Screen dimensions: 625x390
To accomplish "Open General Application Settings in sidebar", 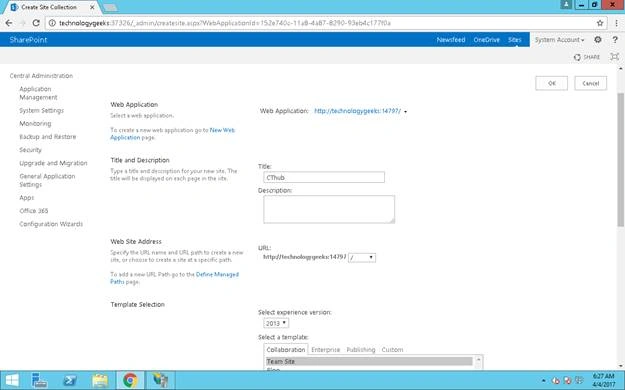I will [x=47, y=180].
